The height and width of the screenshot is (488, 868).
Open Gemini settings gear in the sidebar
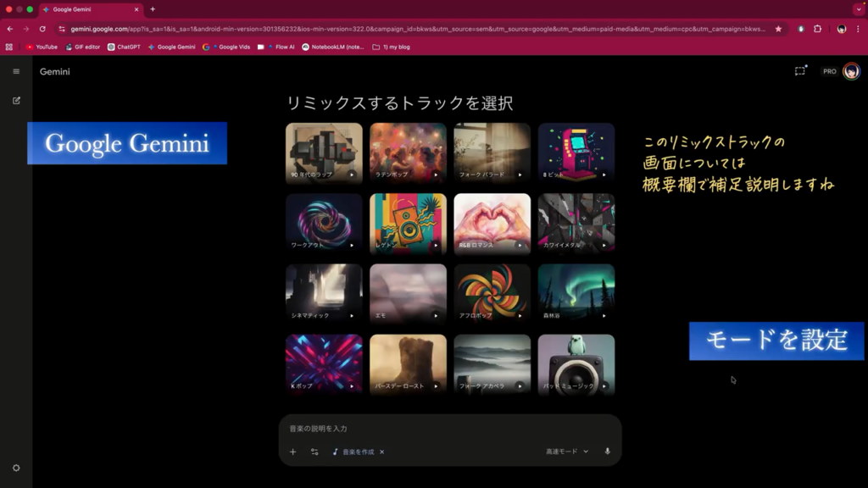point(16,468)
